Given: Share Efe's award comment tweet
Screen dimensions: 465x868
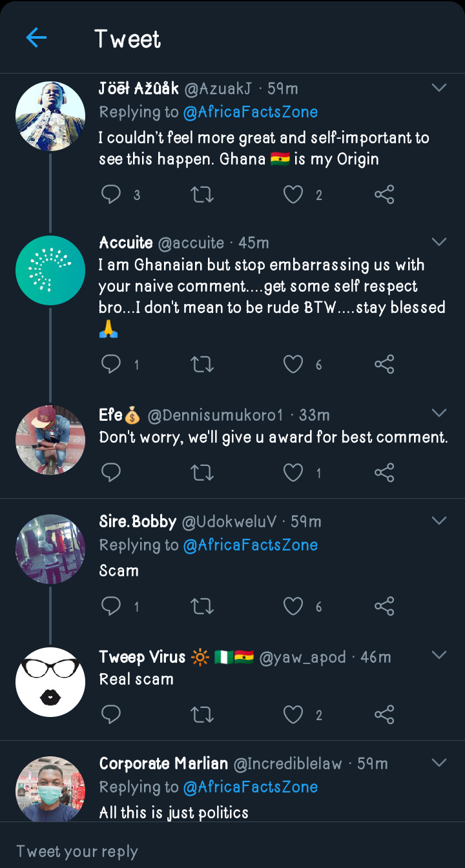Looking at the screenshot, I should [x=384, y=473].
